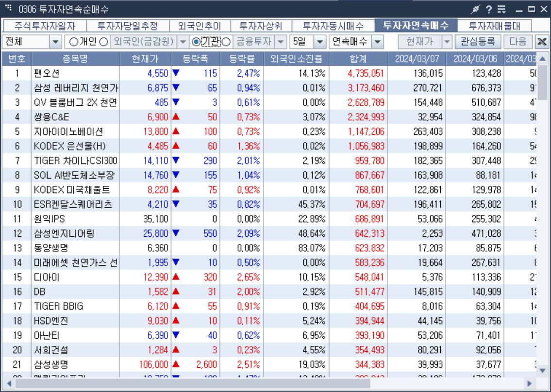Switch to 투자자상위 tab

click(261, 26)
